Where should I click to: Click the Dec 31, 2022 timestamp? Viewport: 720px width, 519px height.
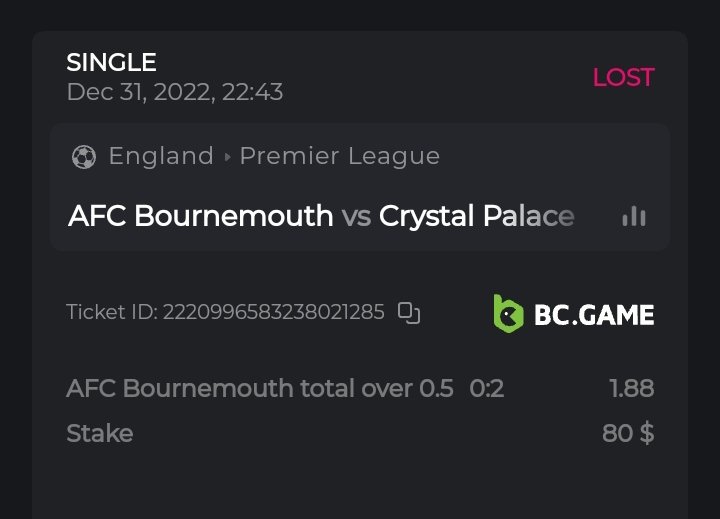tap(175, 92)
